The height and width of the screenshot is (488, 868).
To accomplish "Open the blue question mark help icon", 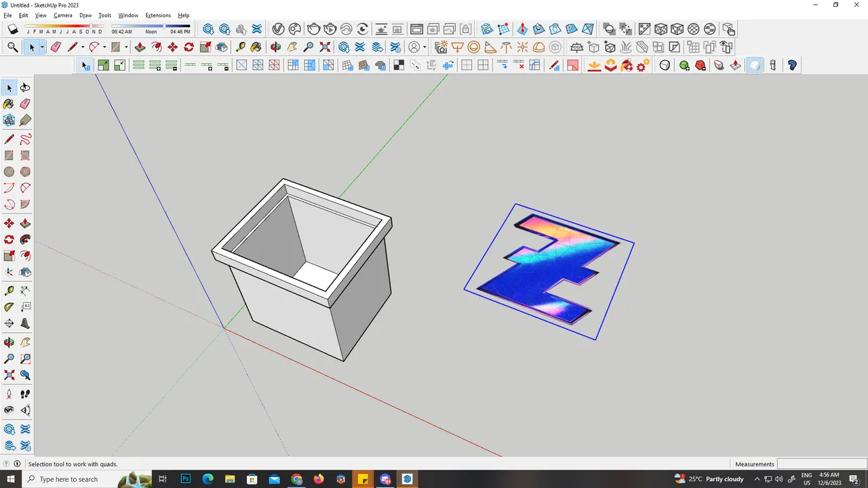I will tap(793, 65).
